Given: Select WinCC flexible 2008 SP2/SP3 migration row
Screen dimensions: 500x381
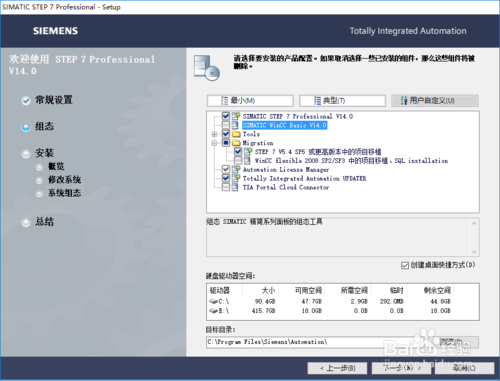Looking at the screenshot, I should pyautogui.click(x=351, y=161).
